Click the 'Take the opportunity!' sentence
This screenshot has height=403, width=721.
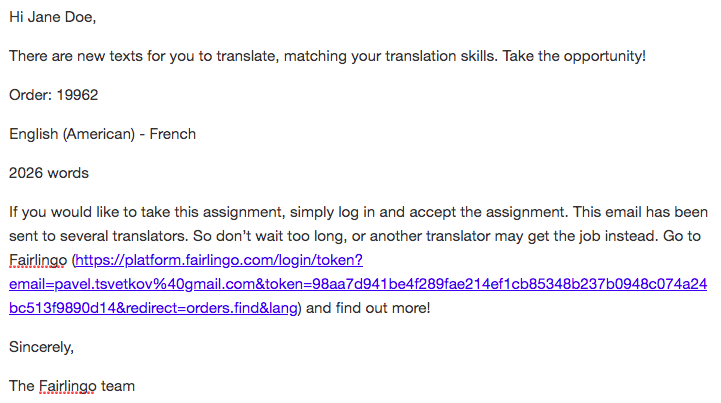pos(574,56)
